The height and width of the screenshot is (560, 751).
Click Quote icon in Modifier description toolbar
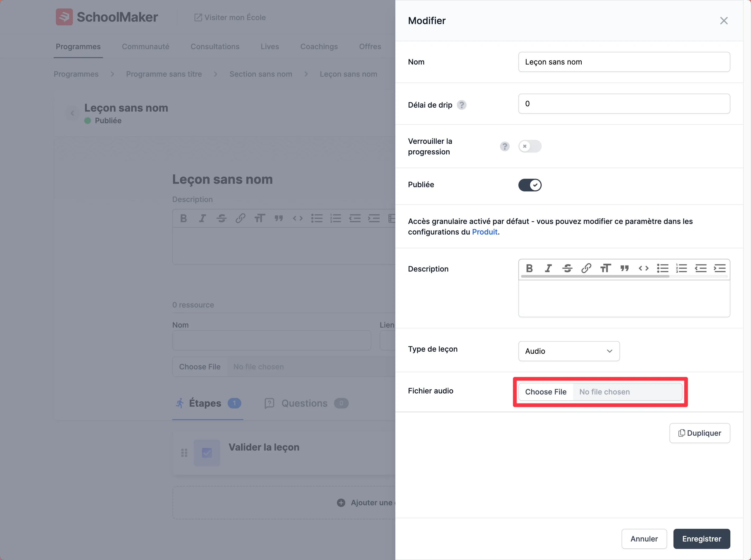pyautogui.click(x=625, y=268)
